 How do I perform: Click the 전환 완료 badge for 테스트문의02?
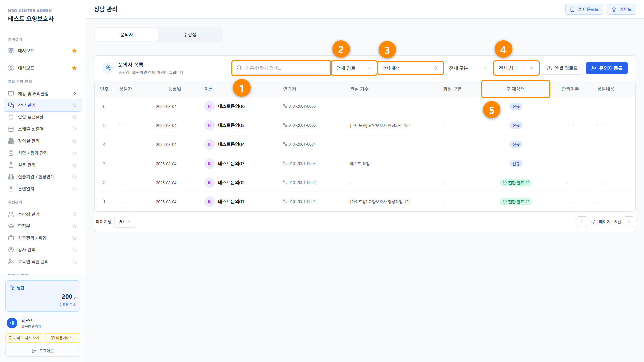(x=516, y=183)
